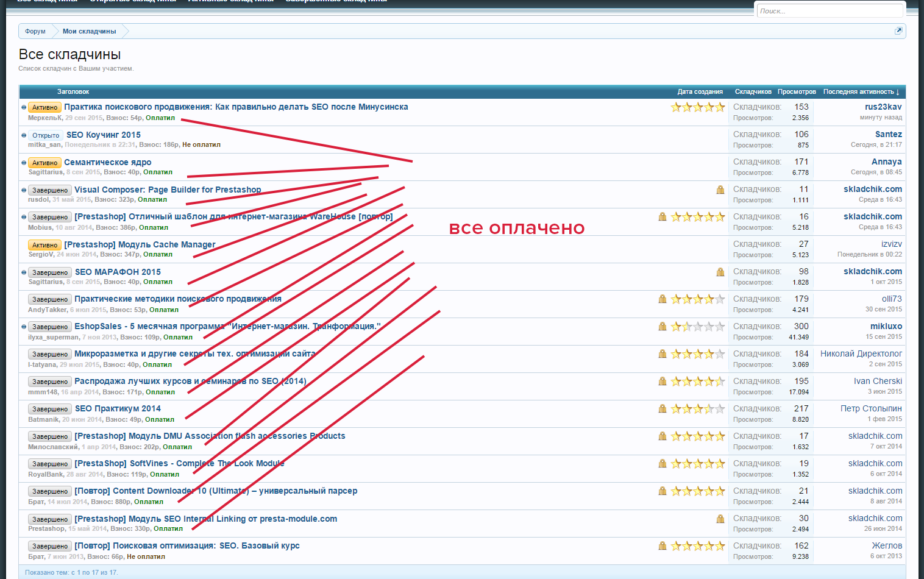
Task: Click lock icon on Модуль DMU Association row
Action: coord(663,436)
